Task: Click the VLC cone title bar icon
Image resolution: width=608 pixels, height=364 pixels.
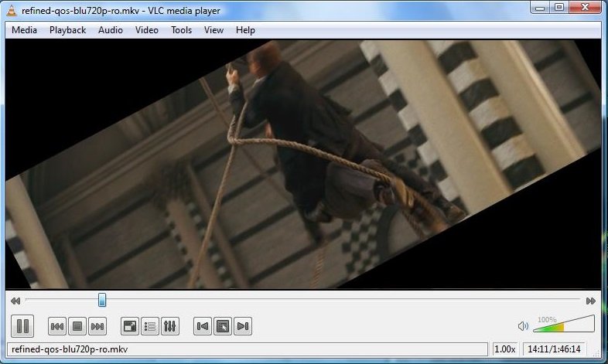Action: (12, 11)
